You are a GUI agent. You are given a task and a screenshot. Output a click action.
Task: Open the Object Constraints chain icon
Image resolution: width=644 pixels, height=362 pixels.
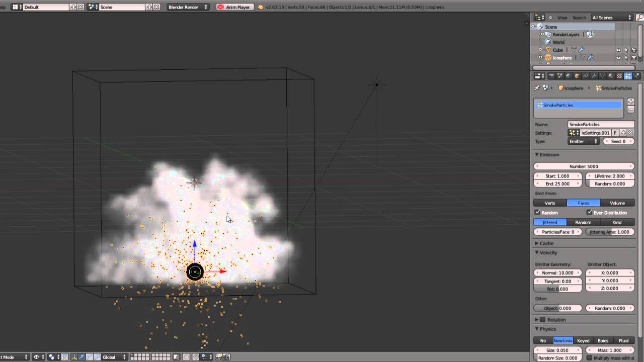(586, 76)
